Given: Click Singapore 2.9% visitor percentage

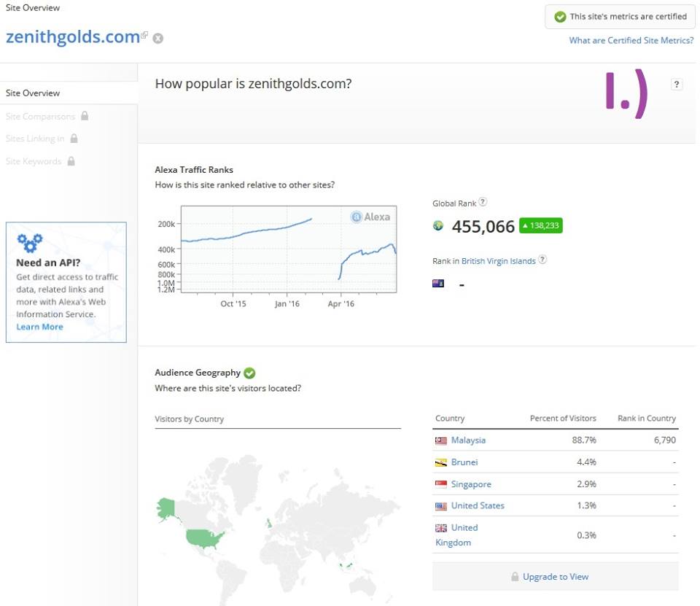Looking at the screenshot, I should [x=586, y=484].
